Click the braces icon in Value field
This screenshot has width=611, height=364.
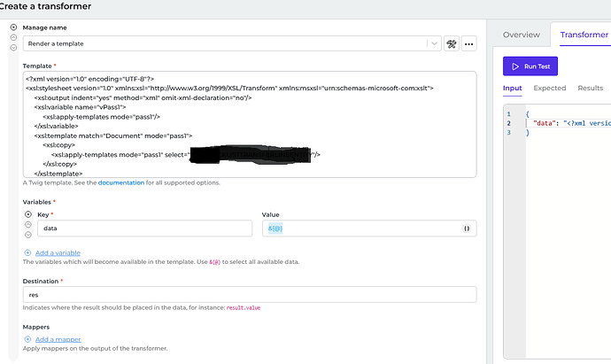click(466, 228)
